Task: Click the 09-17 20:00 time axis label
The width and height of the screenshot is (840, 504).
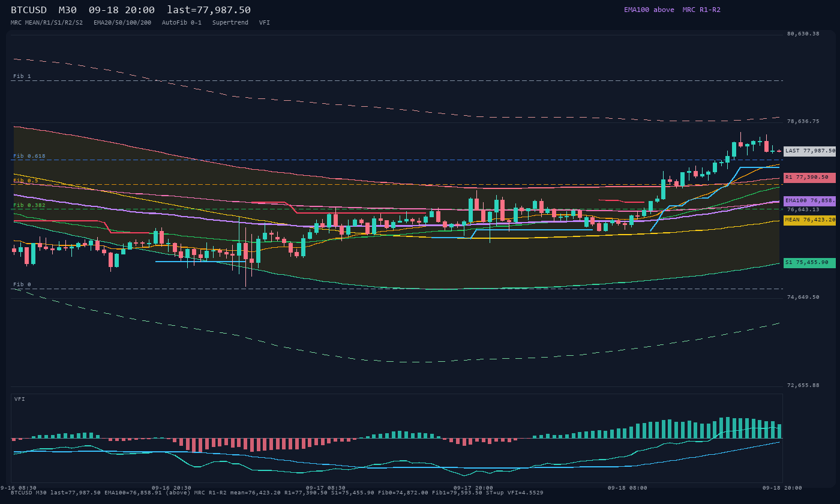Action: coord(473,488)
